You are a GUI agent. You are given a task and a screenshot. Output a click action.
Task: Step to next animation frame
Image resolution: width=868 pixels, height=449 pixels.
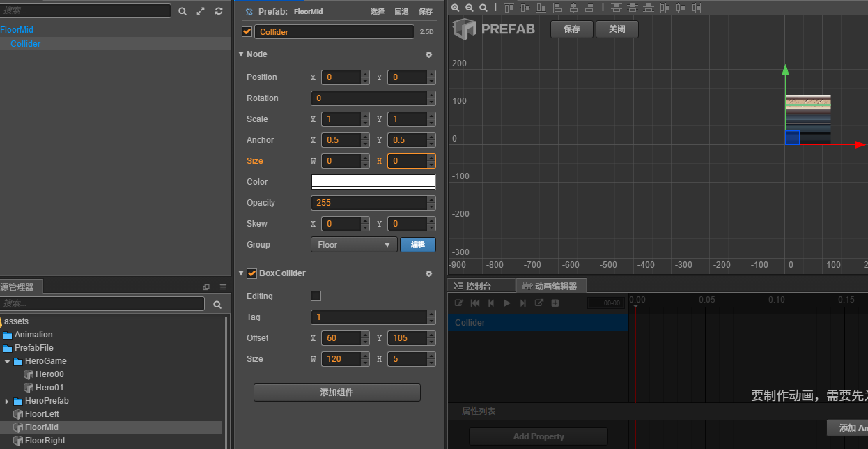point(523,303)
